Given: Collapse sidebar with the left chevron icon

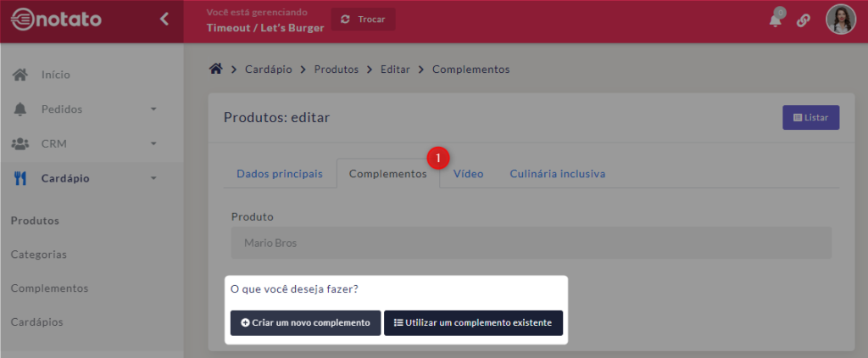Looking at the screenshot, I should pyautogui.click(x=164, y=19).
